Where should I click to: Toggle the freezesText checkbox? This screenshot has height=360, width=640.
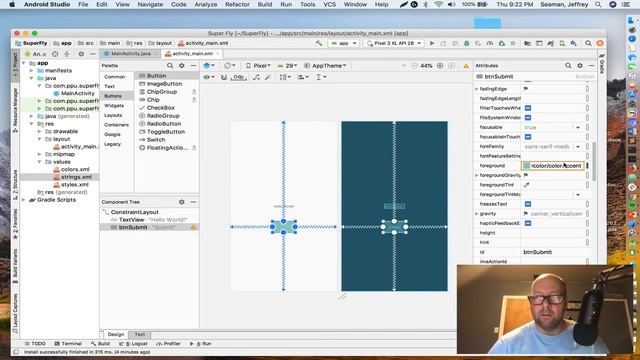click(528, 204)
